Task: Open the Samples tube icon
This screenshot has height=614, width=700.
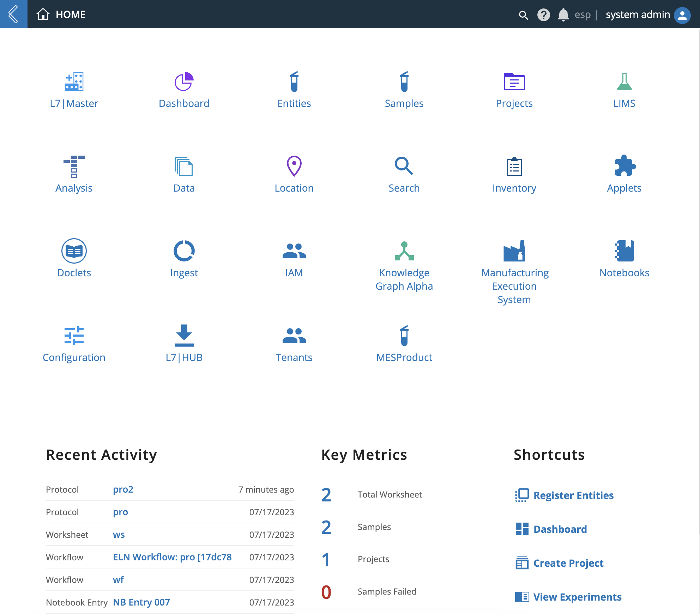Action: click(x=404, y=82)
